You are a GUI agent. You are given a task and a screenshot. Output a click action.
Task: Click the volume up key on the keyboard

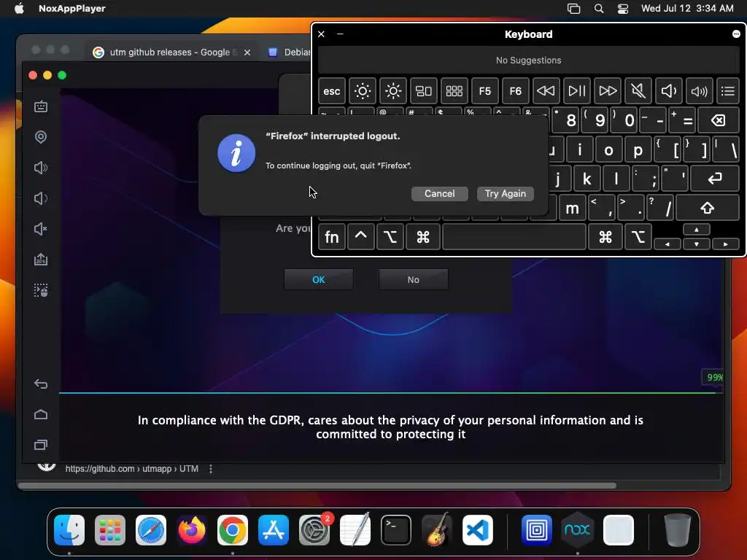click(699, 91)
